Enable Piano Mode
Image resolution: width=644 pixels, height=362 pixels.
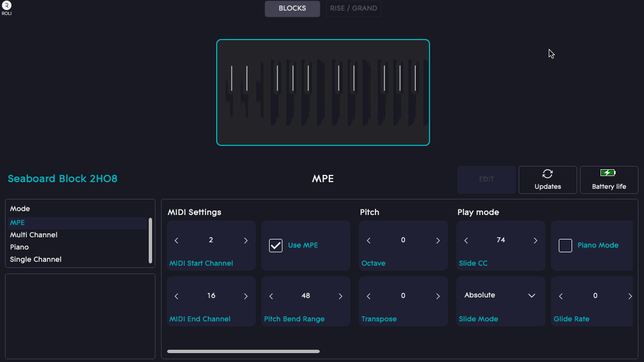tap(567, 244)
